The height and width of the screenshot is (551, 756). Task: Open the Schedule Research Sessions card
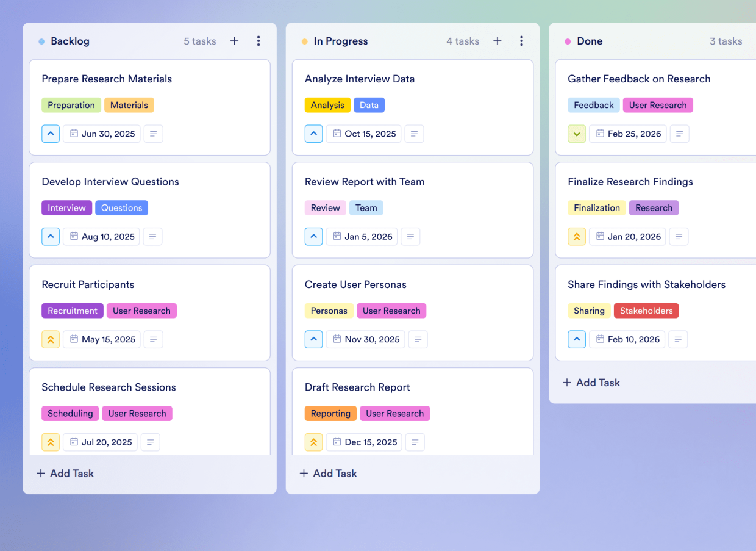[109, 387]
